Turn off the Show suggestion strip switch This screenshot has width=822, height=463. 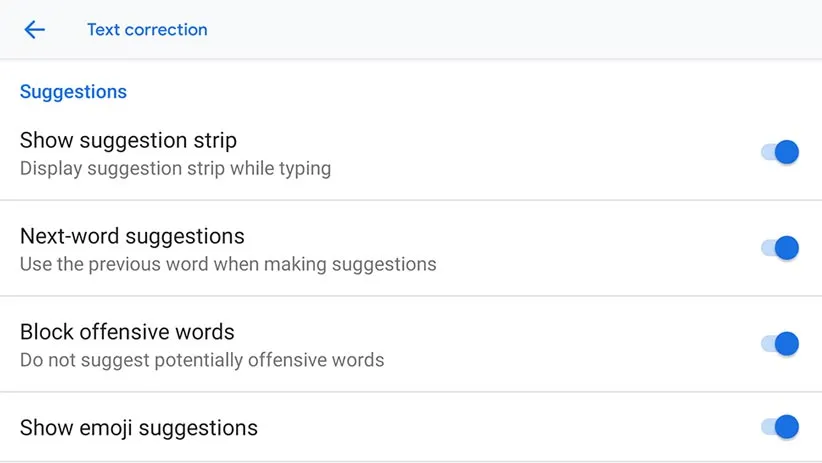click(780, 152)
